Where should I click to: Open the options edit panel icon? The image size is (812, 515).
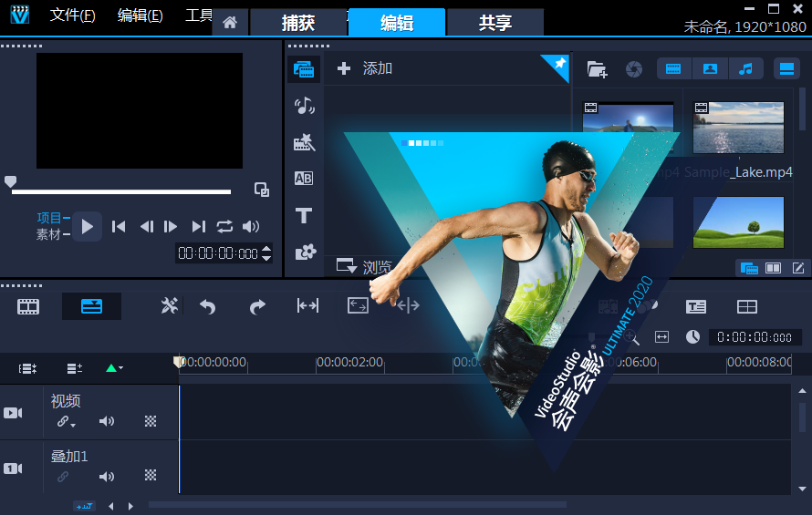click(798, 268)
